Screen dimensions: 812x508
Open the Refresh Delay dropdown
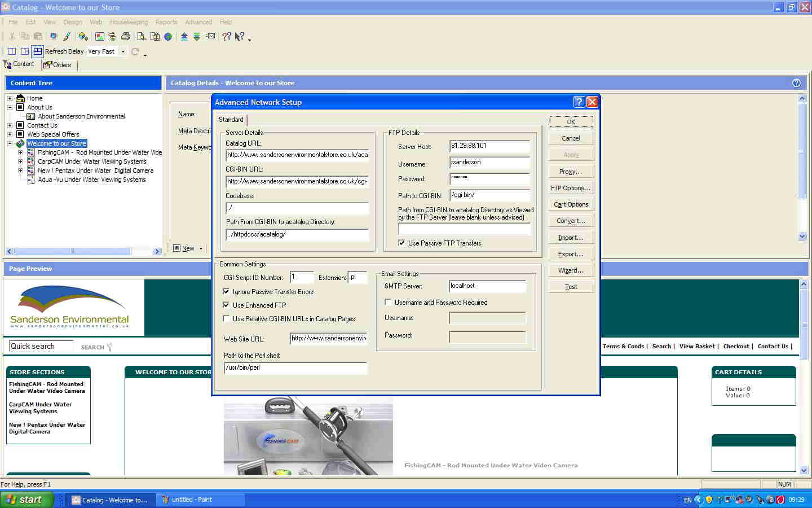123,51
